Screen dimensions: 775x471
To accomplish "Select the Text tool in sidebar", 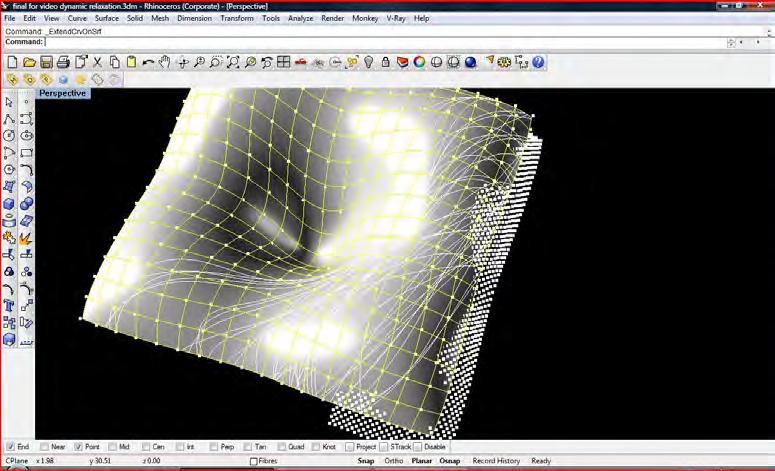I will [9, 305].
